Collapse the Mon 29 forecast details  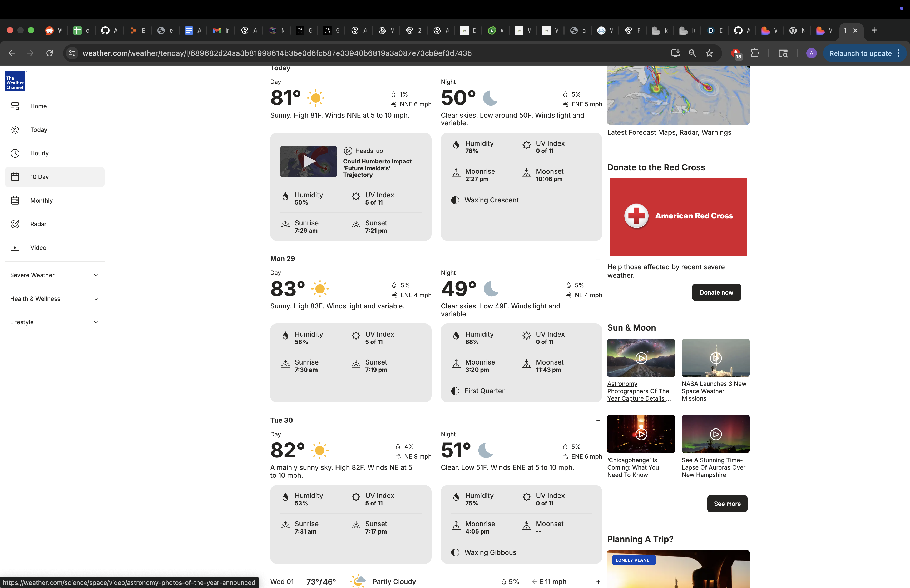[598, 259]
